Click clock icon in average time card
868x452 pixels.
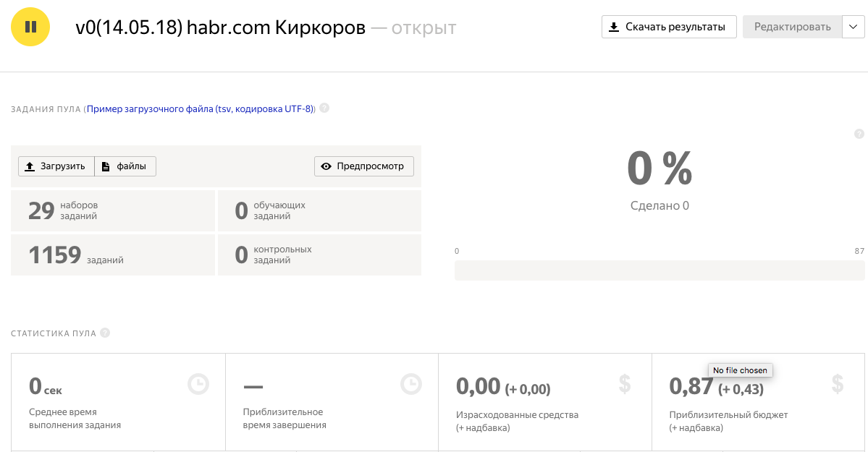coord(198,384)
